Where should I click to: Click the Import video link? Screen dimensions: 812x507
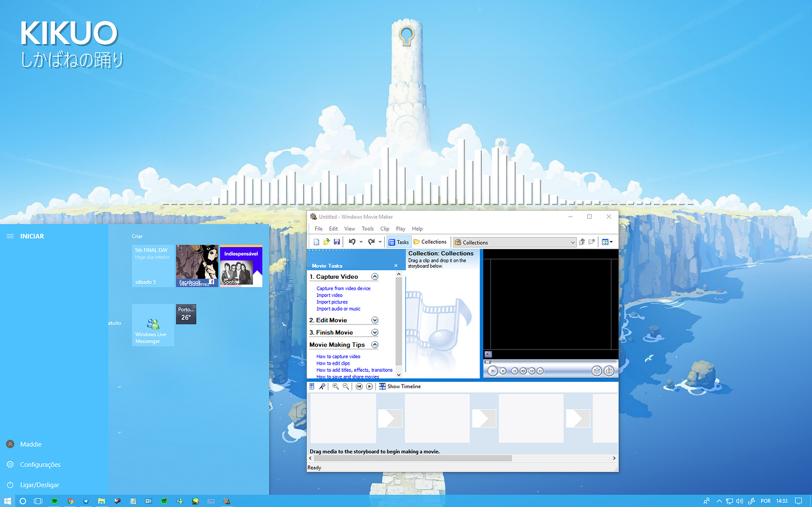tap(329, 295)
